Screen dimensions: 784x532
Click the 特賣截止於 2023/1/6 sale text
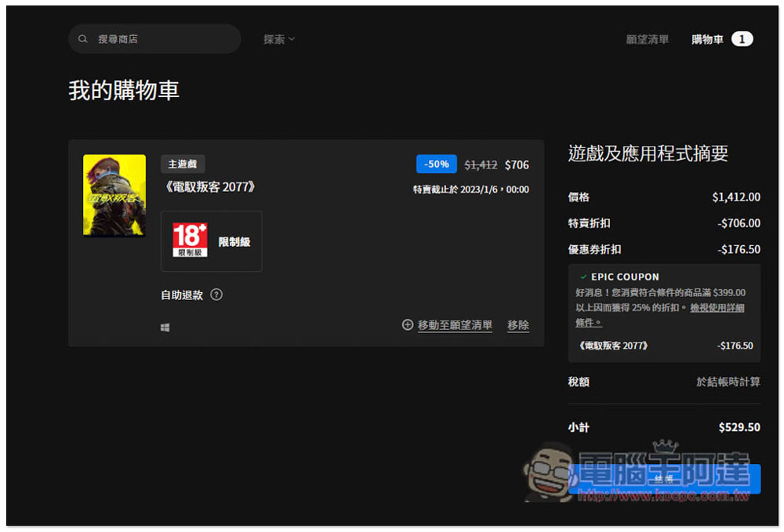[x=471, y=190]
